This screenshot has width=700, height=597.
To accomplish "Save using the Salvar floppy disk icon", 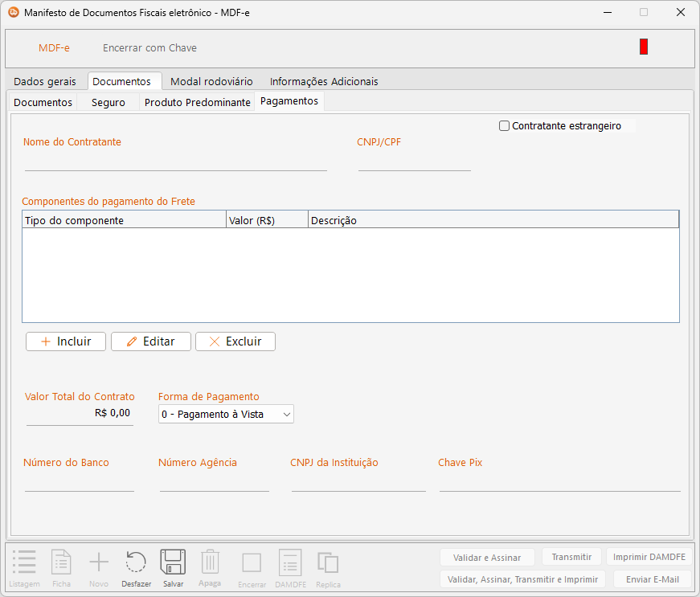I will pos(173,563).
